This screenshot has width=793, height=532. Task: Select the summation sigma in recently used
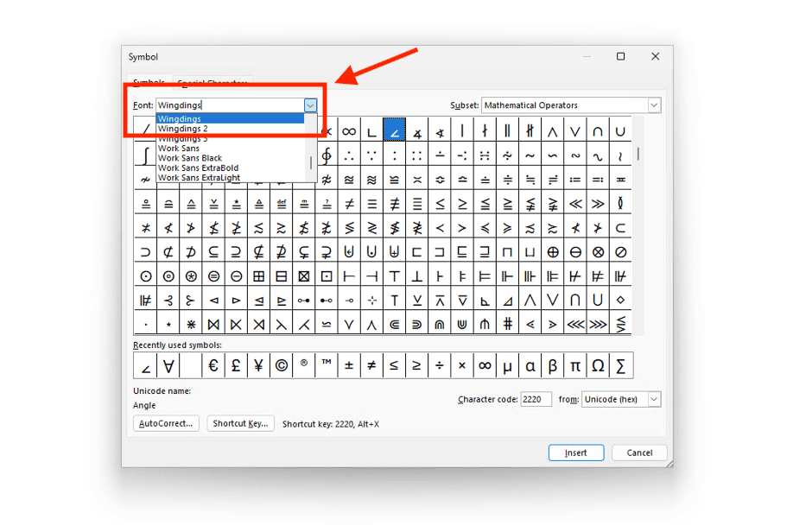tap(620, 365)
